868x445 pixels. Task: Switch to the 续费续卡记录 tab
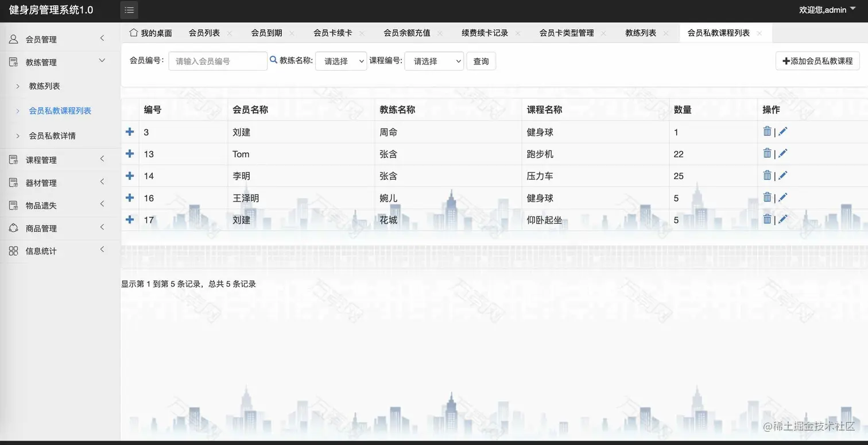pos(485,33)
